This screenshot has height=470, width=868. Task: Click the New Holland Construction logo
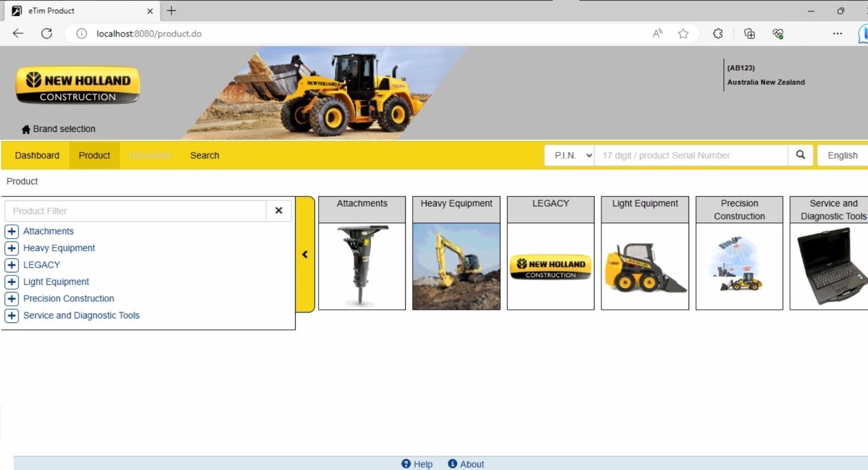78,85
